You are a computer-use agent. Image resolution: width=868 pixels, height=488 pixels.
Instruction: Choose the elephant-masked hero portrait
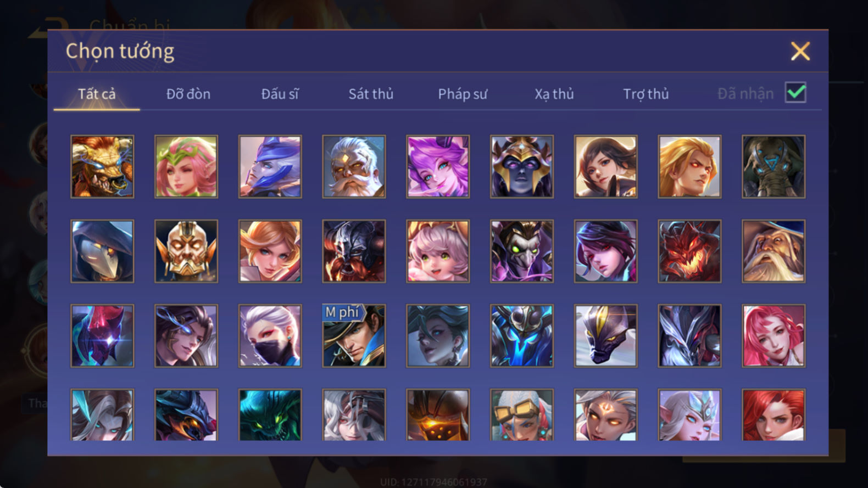tap(774, 166)
